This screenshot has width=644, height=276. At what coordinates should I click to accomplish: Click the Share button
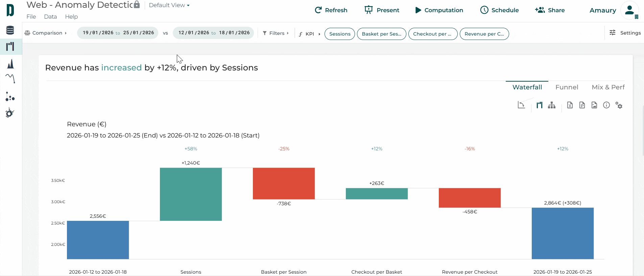pos(550,10)
